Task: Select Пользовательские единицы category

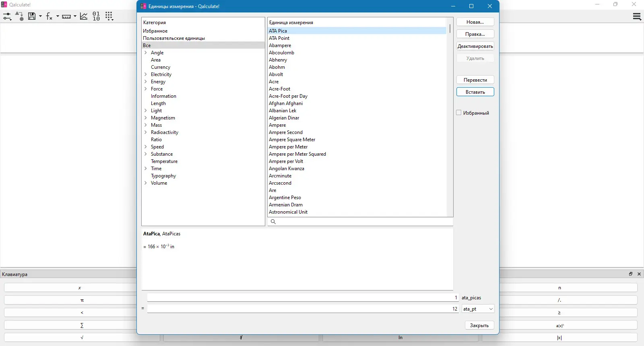Action: point(203,38)
